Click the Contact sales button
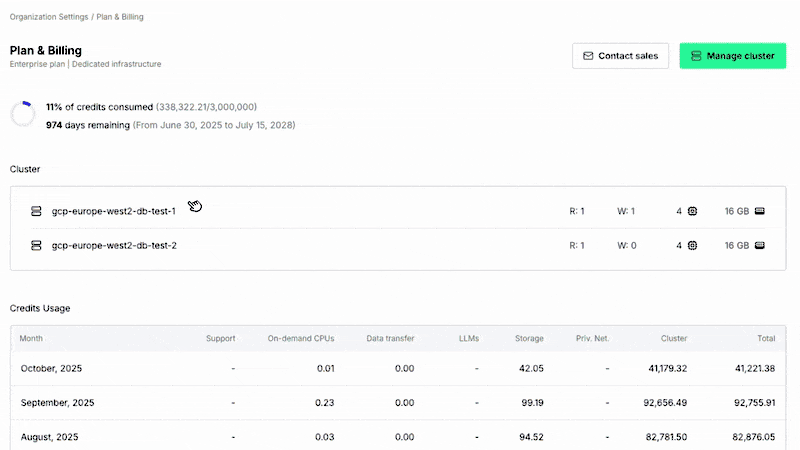The height and width of the screenshot is (450, 800). (x=620, y=56)
